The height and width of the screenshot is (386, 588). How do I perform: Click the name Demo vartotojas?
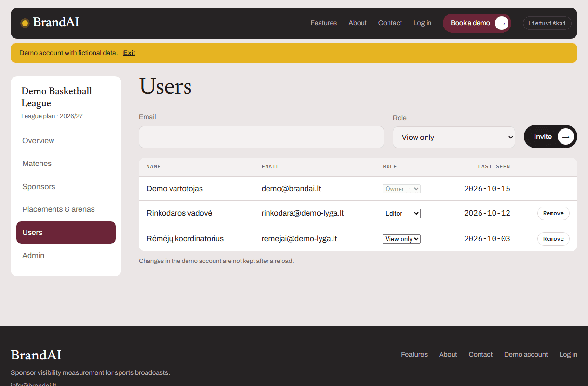click(174, 189)
